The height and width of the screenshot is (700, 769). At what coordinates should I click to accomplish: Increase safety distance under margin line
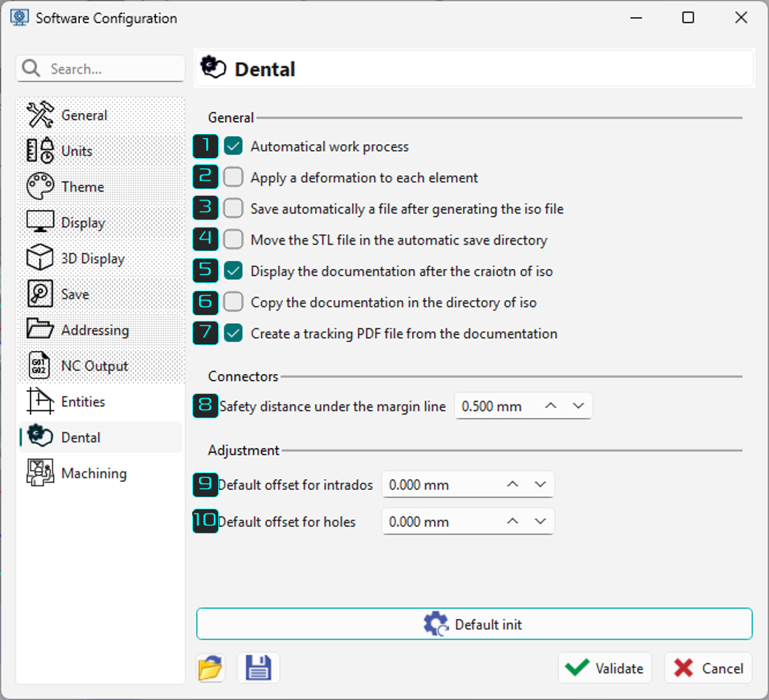coord(551,406)
